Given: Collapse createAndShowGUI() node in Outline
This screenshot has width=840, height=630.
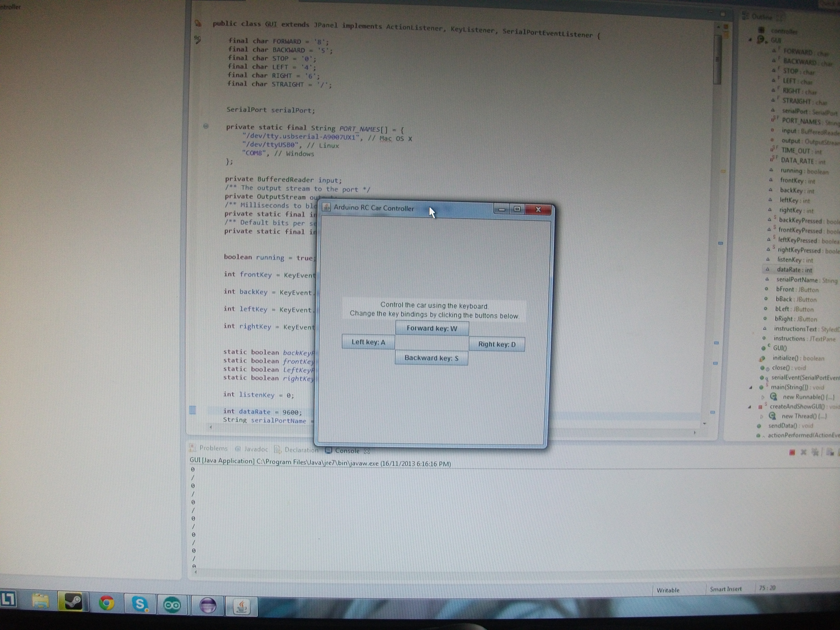Looking at the screenshot, I should tap(750, 407).
